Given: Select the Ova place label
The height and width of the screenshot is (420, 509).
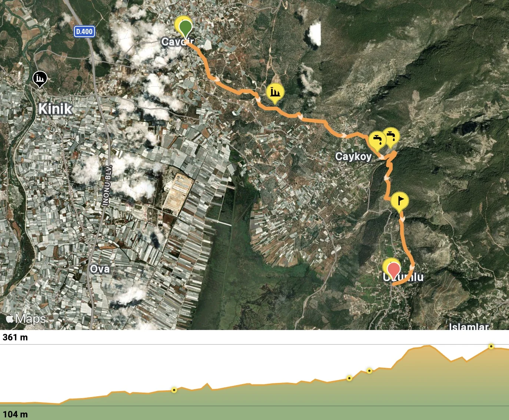Looking at the screenshot, I should click(x=100, y=269).
